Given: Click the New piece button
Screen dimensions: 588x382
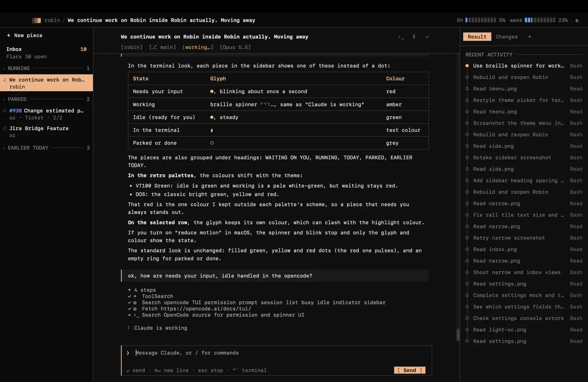Looking at the screenshot, I should [25, 35].
